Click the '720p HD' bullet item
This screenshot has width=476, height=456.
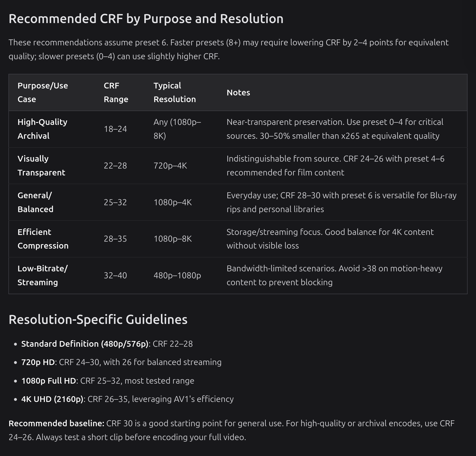tap(38, 362)
